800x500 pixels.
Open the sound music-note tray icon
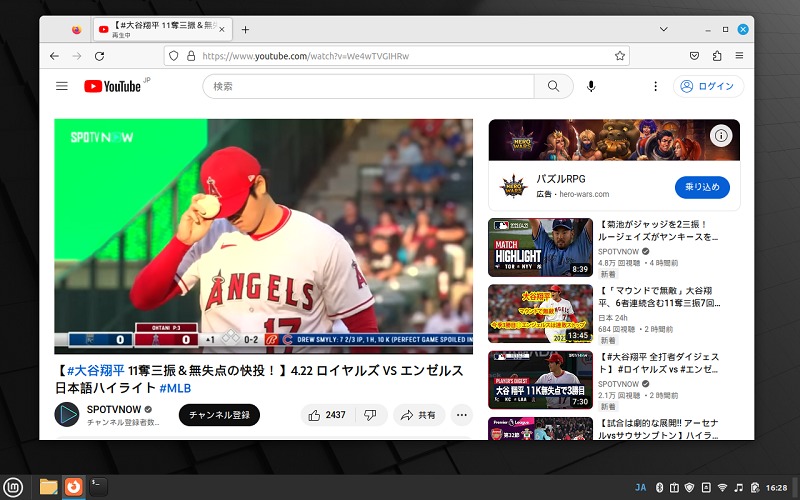click(x=739, y=488)
